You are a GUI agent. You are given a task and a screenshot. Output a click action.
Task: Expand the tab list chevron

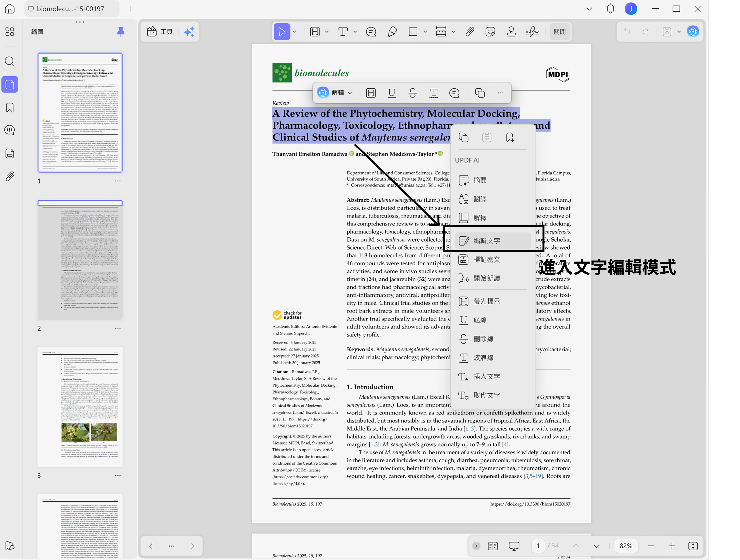coord(589,9)
